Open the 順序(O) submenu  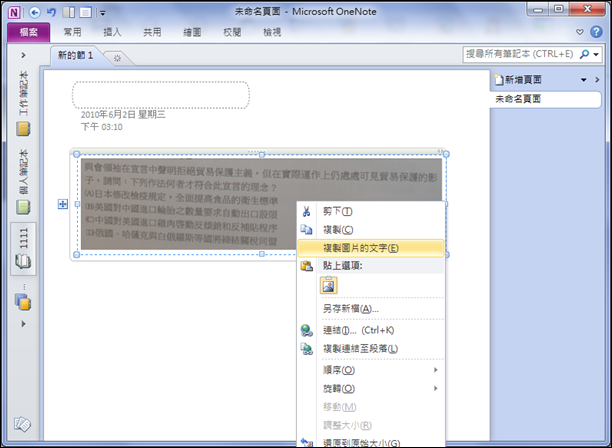point(371,370)
